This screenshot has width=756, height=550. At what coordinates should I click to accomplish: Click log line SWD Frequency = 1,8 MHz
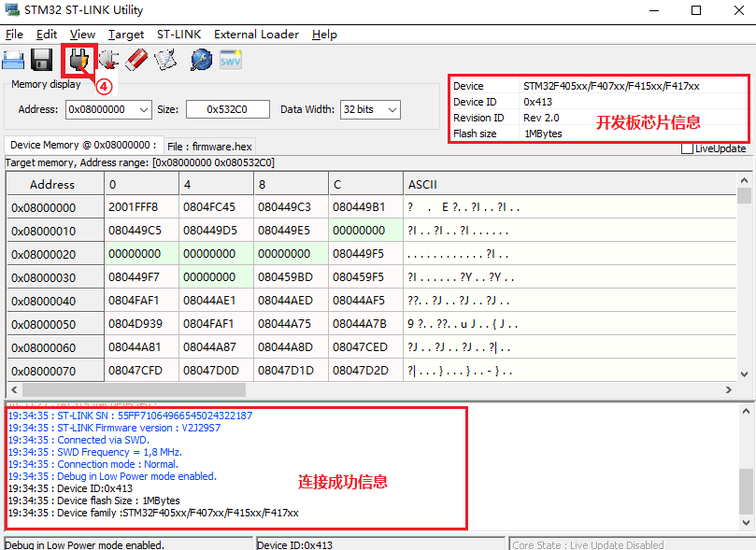[x=95, y=452]
